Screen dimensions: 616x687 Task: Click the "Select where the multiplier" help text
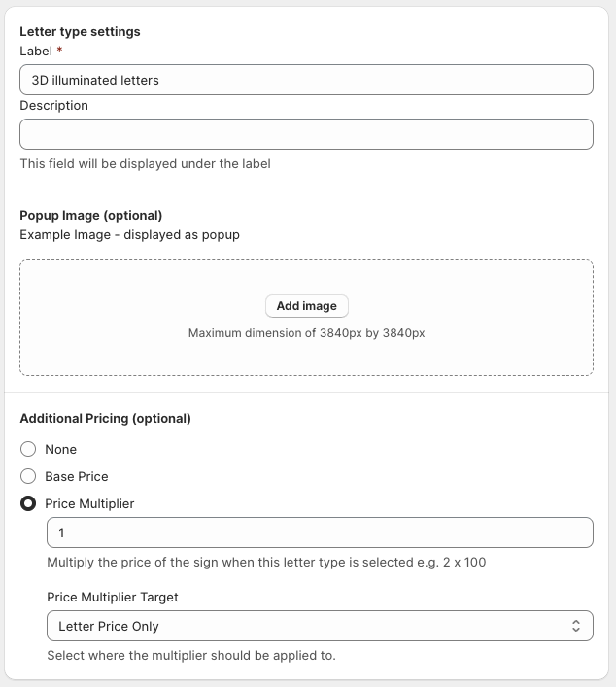click(x=190, y=655)
